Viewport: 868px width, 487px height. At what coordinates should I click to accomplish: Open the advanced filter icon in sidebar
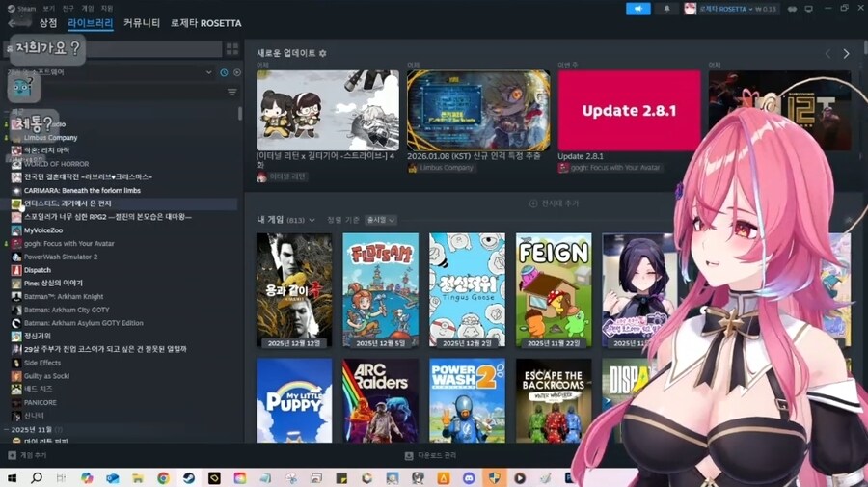pyautogui.click(x=231, y=92)
